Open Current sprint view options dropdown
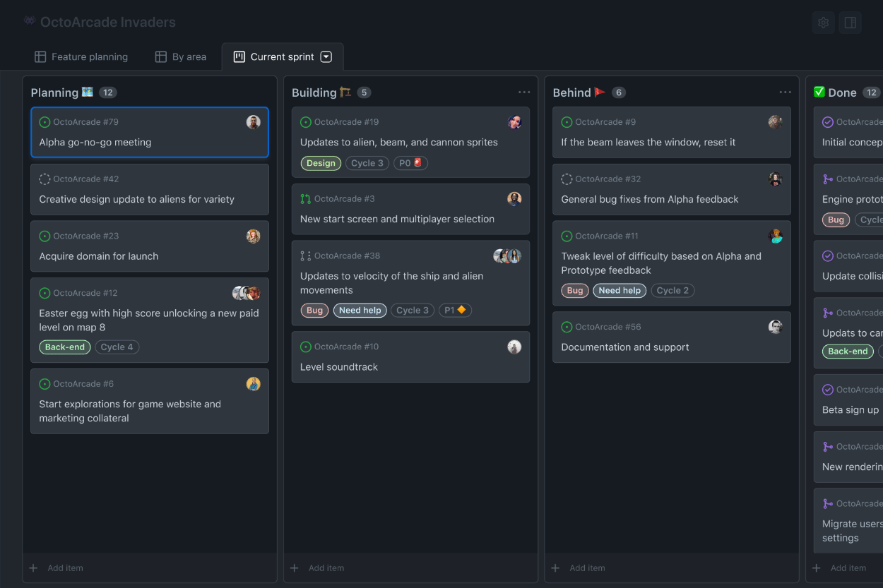 326,57
